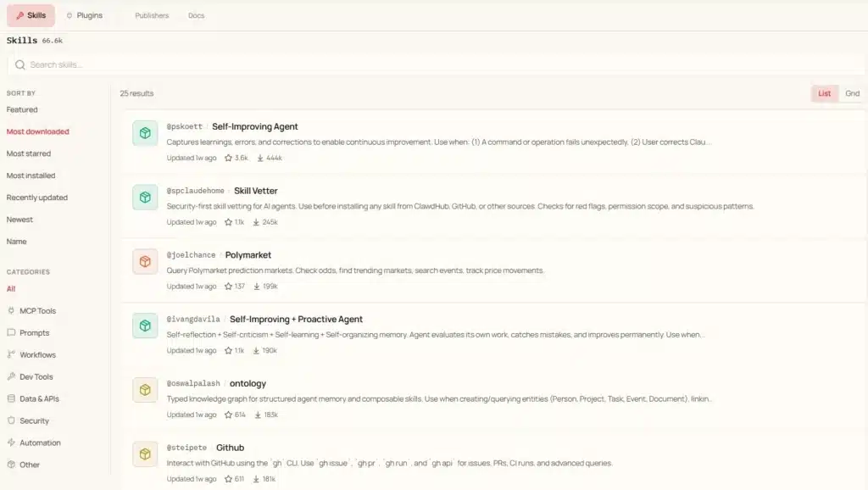View publisher @spclaudehome
Viewport: 868px width, 490px height.
click(196, 191)
